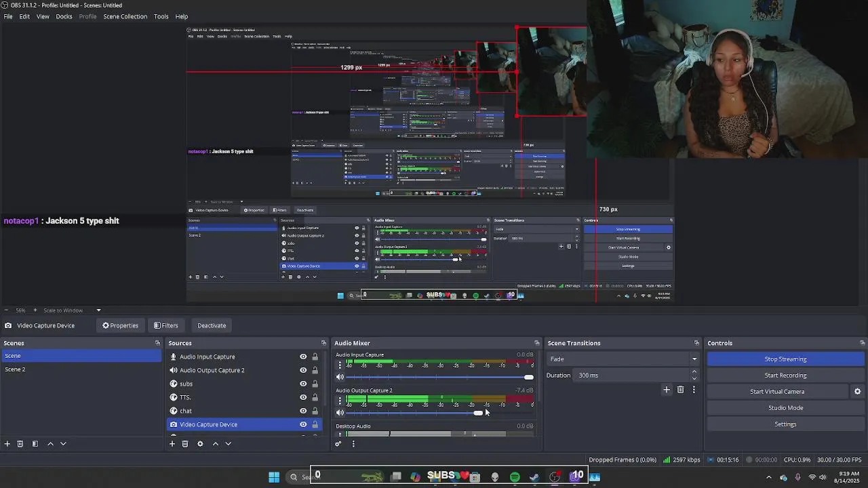Hide Audio Input Capture source eye
Viewport: 868px width, 488px height.
coord(303,357)
